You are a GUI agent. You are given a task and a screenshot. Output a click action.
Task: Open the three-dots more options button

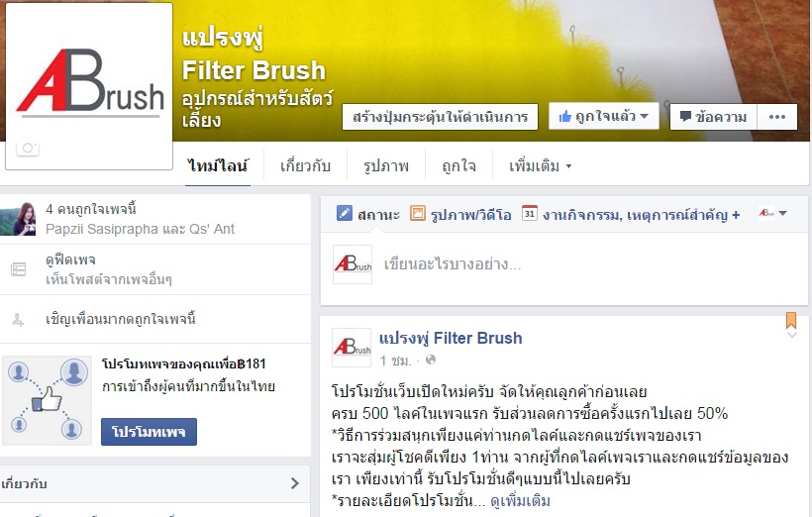pyautogui.click(x=776, y=117)
